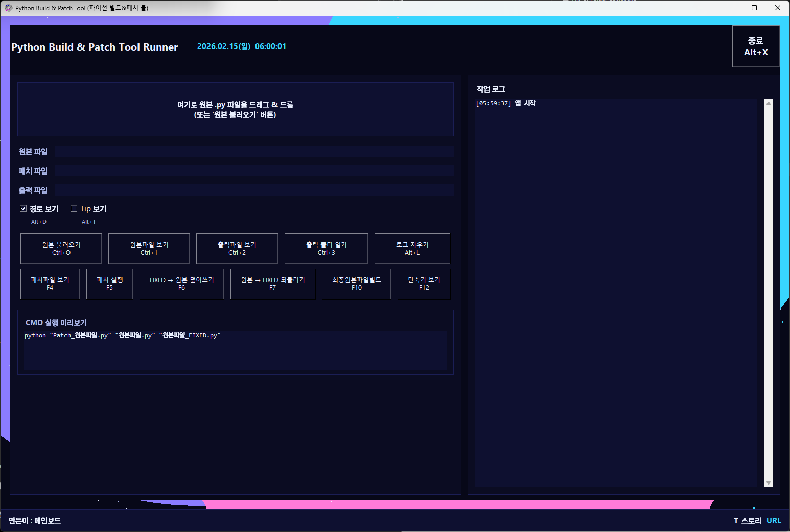This screenshot has height=532, width=790.
Task: Click the CMD 실행 미리보기 text box
Action: coord(236,350)
